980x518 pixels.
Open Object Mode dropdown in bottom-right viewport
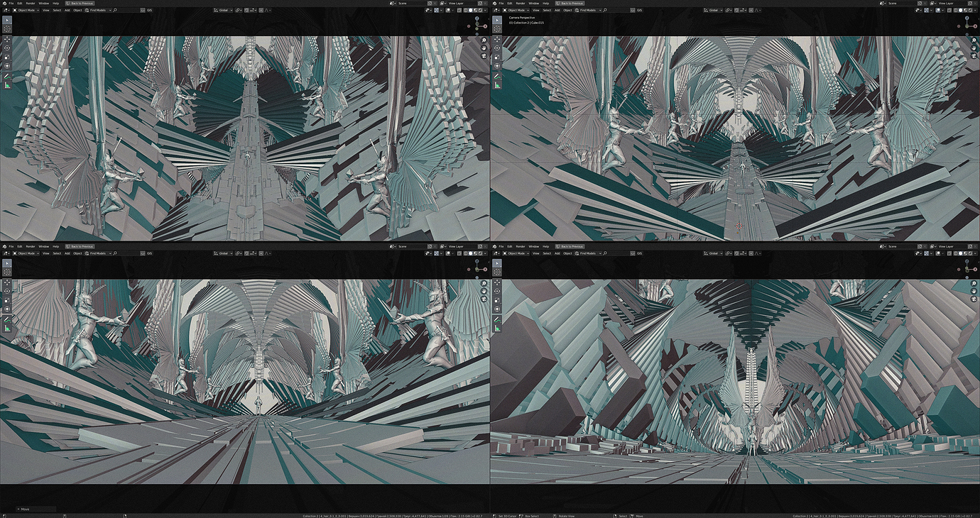pos(516,253)
